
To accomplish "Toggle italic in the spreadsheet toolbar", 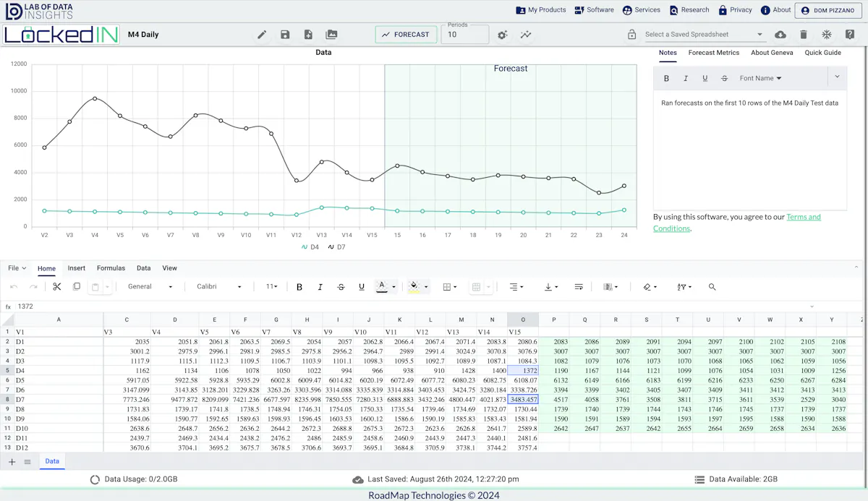I will click(x=320, y=287).
